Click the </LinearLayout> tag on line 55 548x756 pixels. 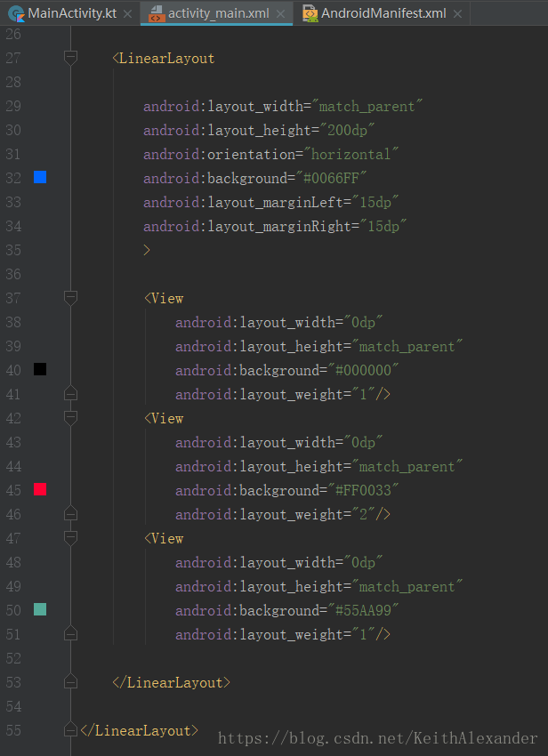click(140, 730)
